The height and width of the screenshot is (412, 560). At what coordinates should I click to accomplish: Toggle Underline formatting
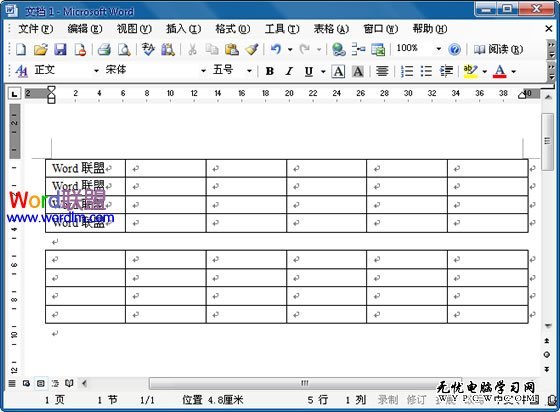point(309,71)
